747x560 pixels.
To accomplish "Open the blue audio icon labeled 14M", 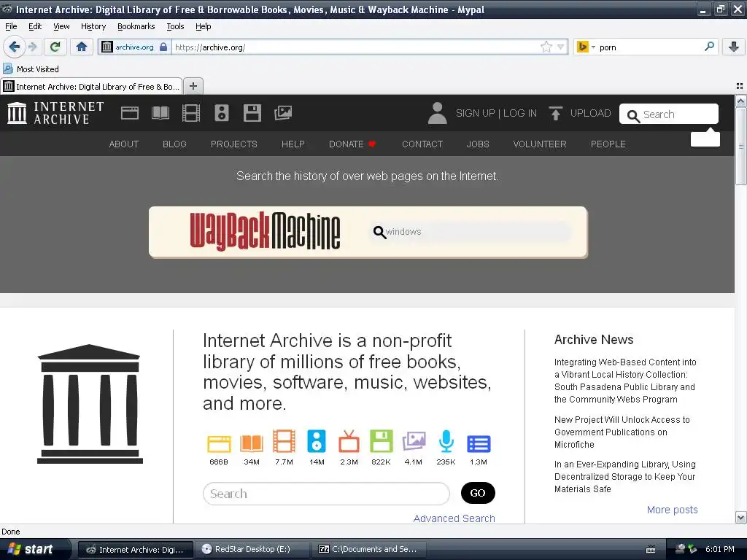I will coord(317,441).
